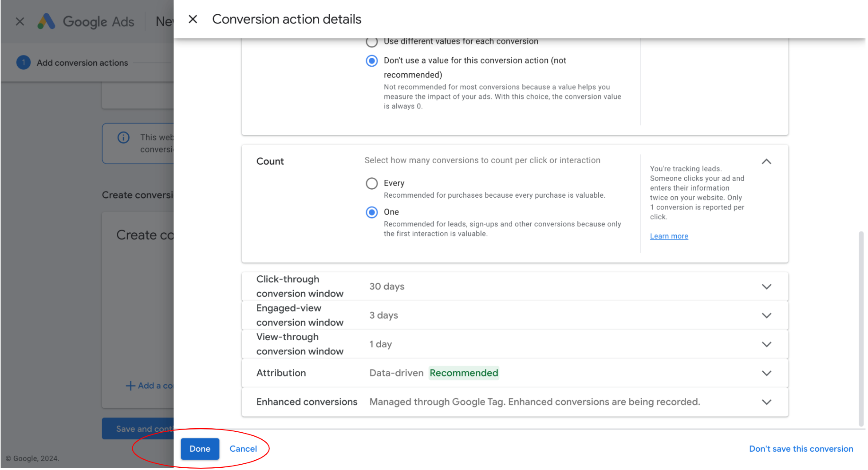Screen dimensions: 868x470
Task: Expand the Attribution settings row
Action: coord(766,374)
